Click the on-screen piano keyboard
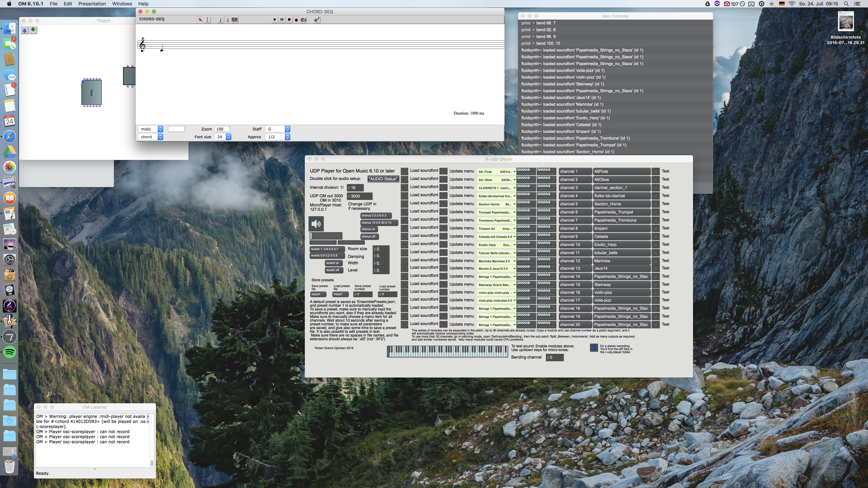 pyautogui.click(x=448, y=352)
